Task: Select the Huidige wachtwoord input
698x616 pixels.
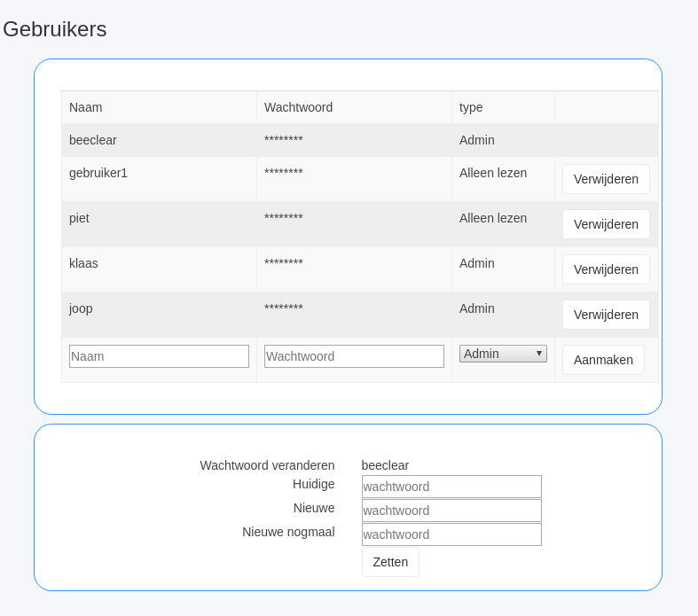Action: 451,487
